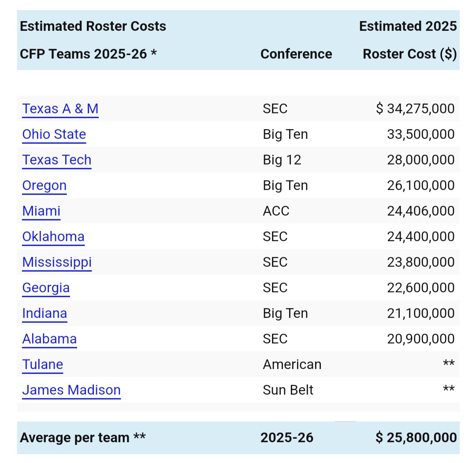Open the Texas A & M team link

tap(60, 109)
